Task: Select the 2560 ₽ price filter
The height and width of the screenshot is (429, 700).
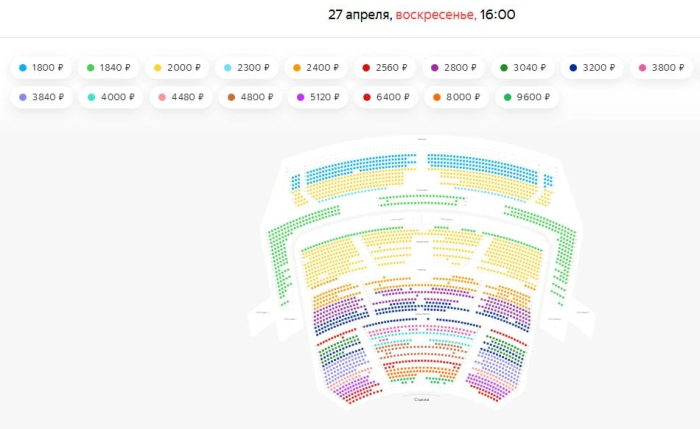Action: [385, 68]
